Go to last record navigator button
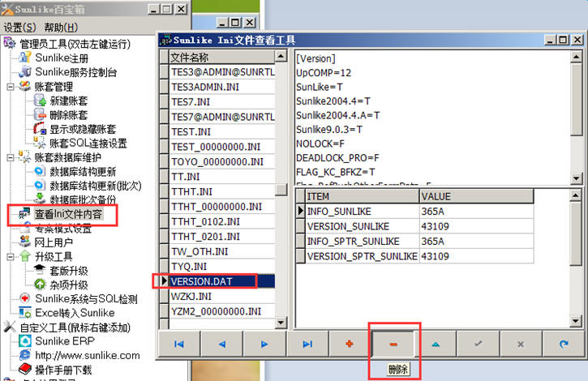The height and width of the screenshot is (381, 588). click(x=307, y=344)
